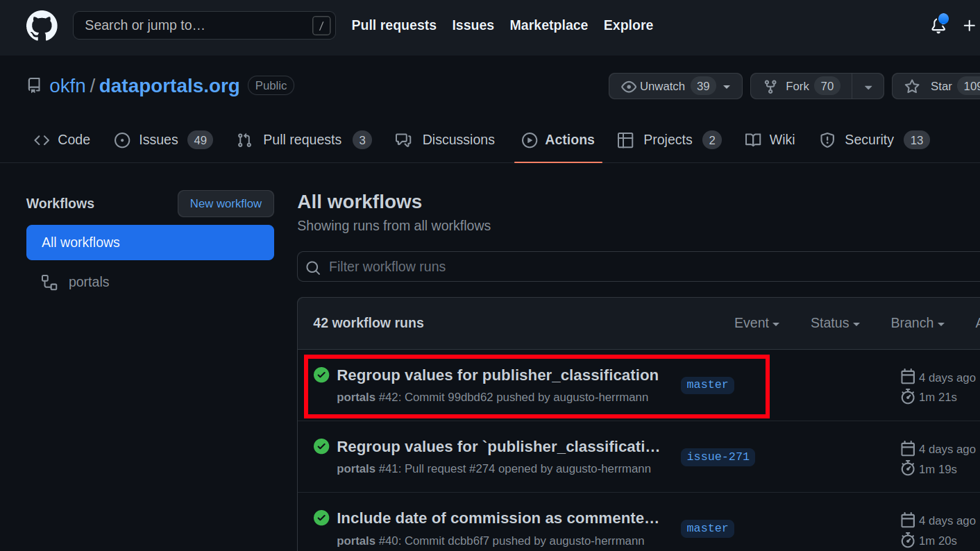Click the plus icon to create something new
Screen dimensions: 980x551
point(970,26)
